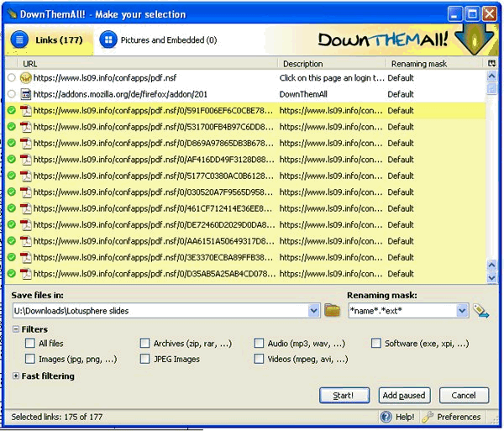Open the Renaming mask dropdown arrow
Image resolution: width=504 pixels, height=431 pixels.
462,311
